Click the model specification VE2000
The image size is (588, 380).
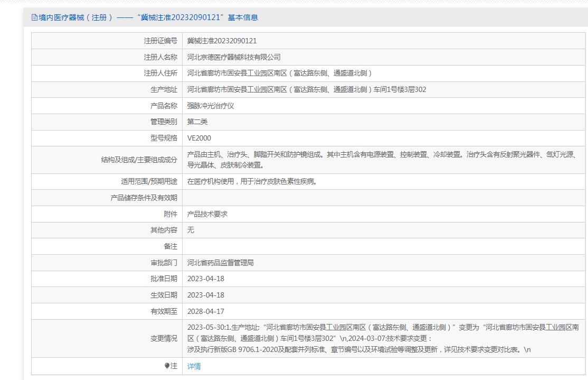pos(199,138)
